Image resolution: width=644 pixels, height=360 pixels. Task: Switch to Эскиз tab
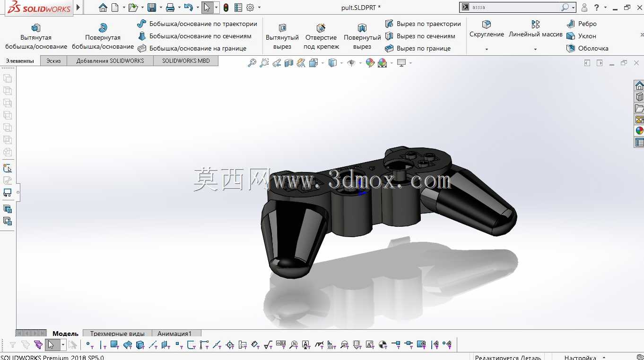53,61
